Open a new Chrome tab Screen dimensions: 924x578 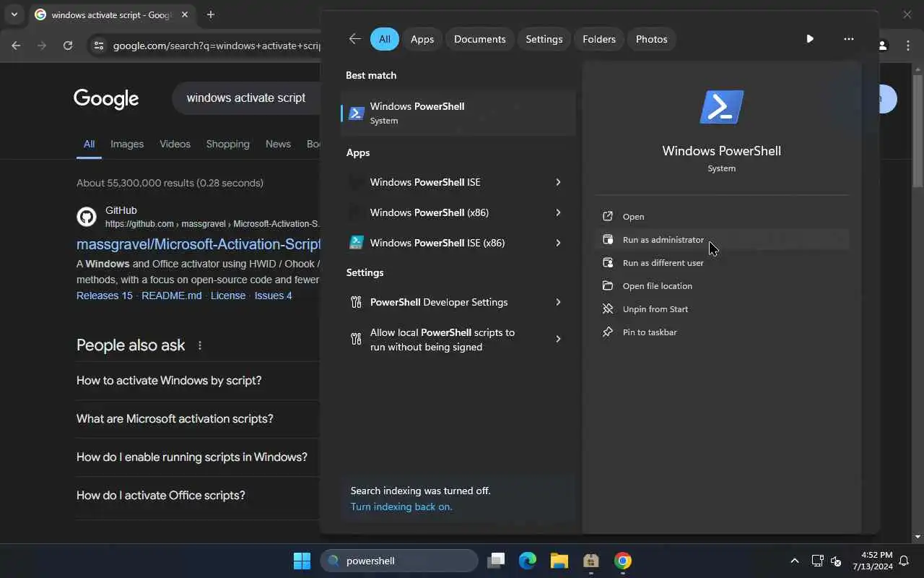(210, 14)
